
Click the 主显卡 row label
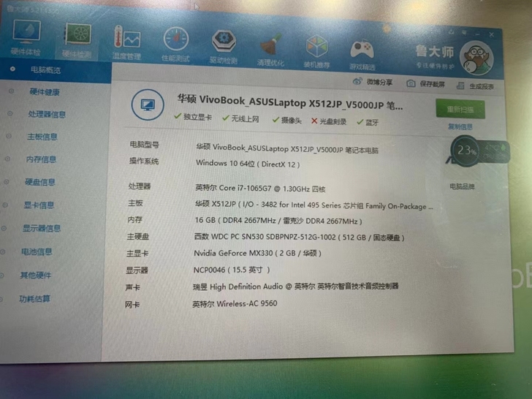point(137,254)
